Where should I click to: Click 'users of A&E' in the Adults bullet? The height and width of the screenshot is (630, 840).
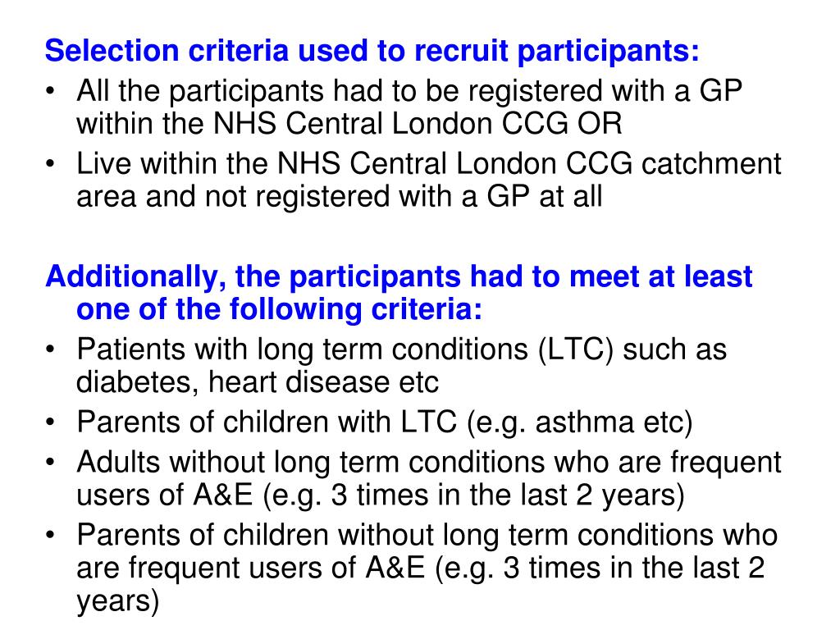164,495
